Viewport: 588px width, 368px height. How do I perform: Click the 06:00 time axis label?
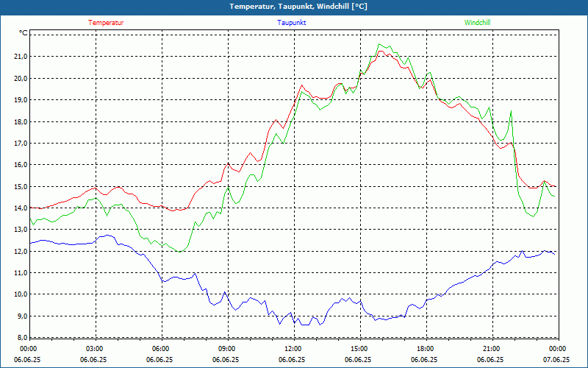click(160, 349)
